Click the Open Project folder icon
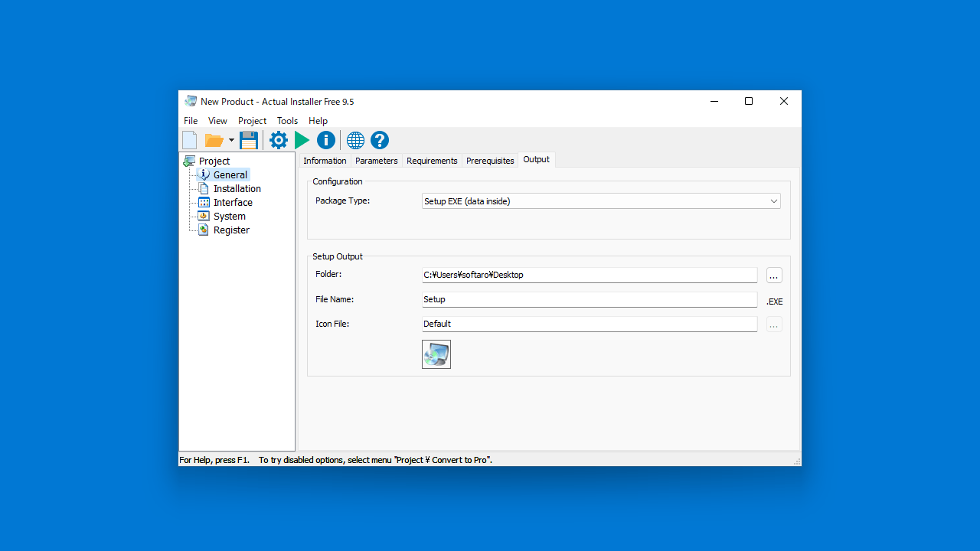Screen dimensions: 980x551 (214, 140)
